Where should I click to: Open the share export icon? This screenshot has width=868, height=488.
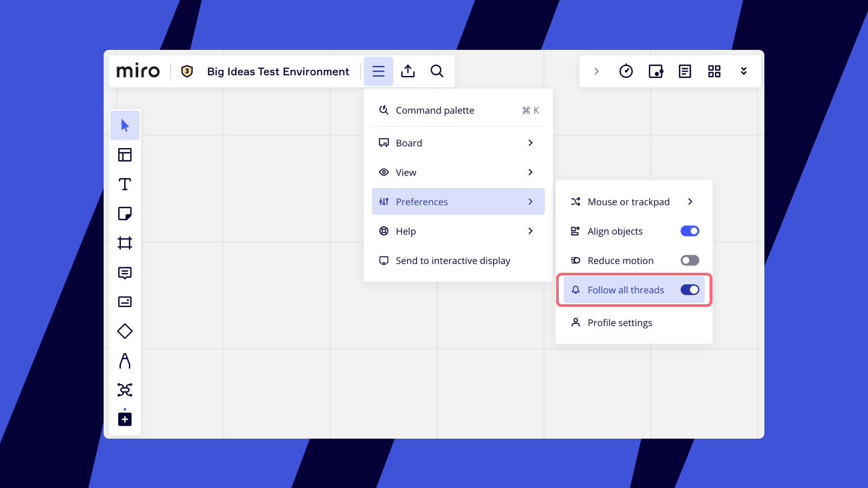point(408,71)
